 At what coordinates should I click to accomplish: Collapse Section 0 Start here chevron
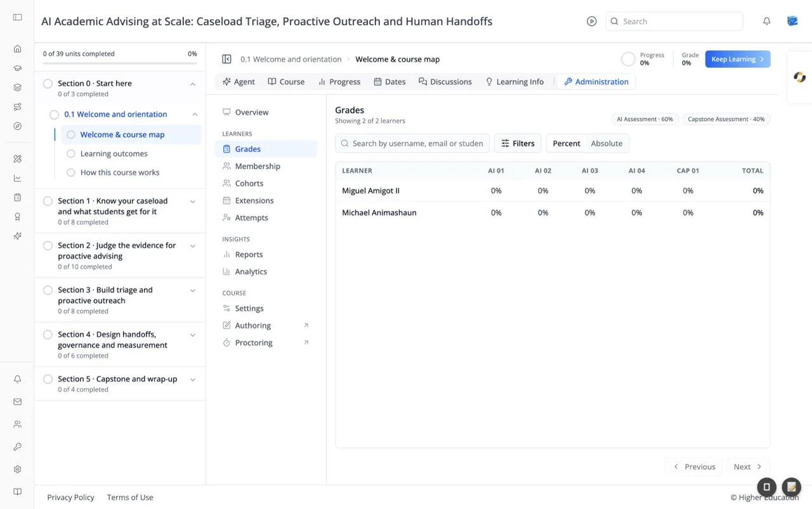[193, 84]
